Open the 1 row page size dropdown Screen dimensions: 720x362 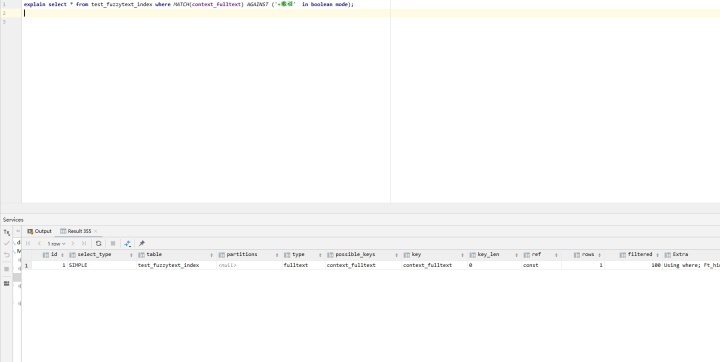point(56,243)
